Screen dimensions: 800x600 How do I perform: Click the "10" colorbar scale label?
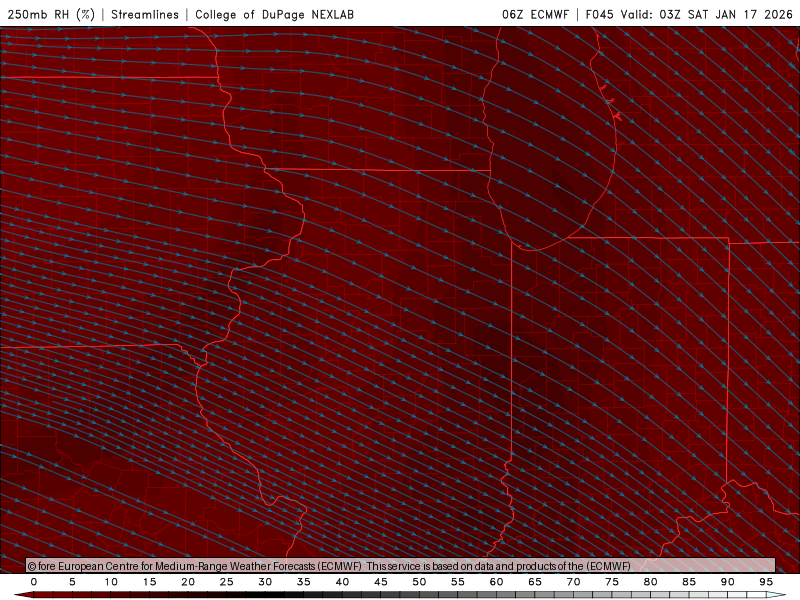(111, 582)
